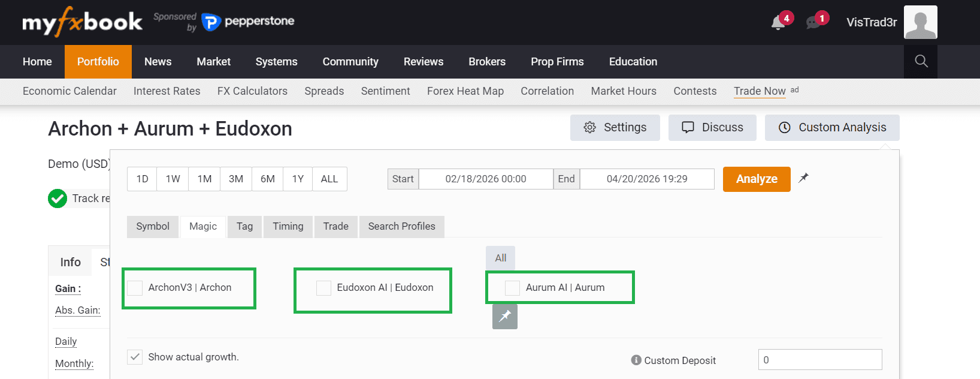Open the Forex Heat Map link
Screen dimensions: 980x379
pos(465,91)
